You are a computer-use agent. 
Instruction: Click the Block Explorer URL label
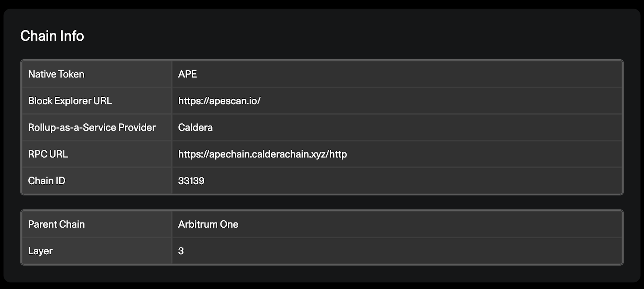click(70, 101)
